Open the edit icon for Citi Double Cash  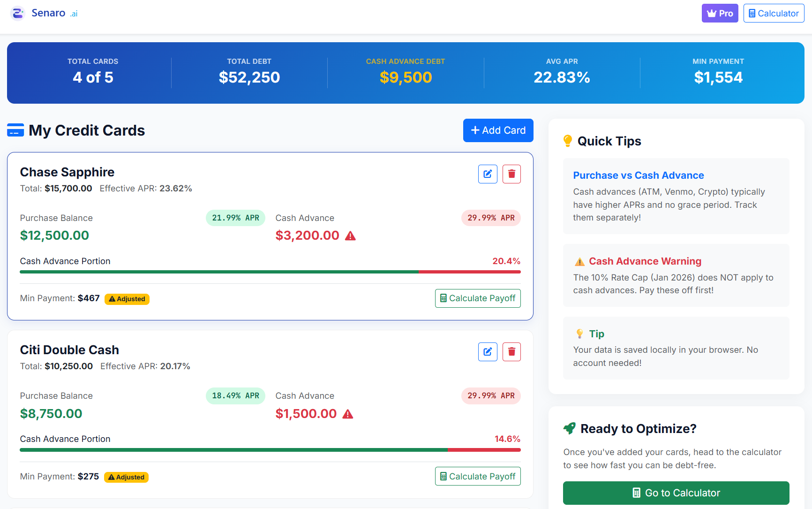[x=488, y=351]
